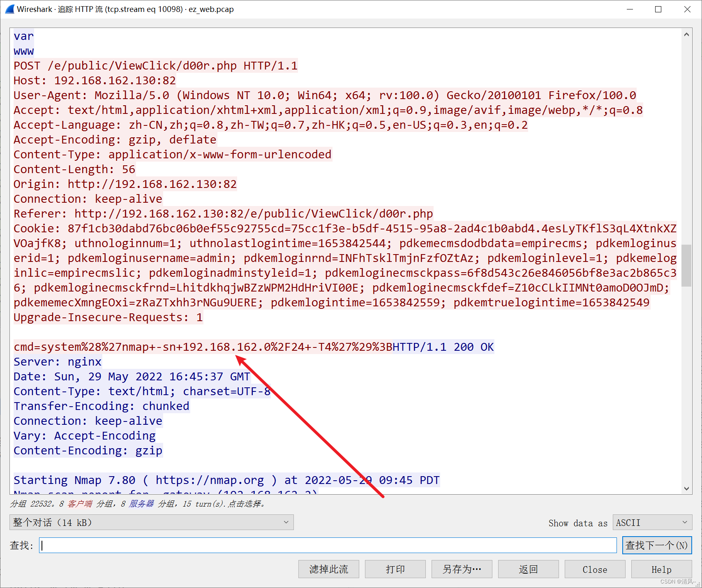This screenshot has height=588, width=702.
Task: Click the Accept-Encoding: gzip, deflate line
Action: (x=115, y=140)
